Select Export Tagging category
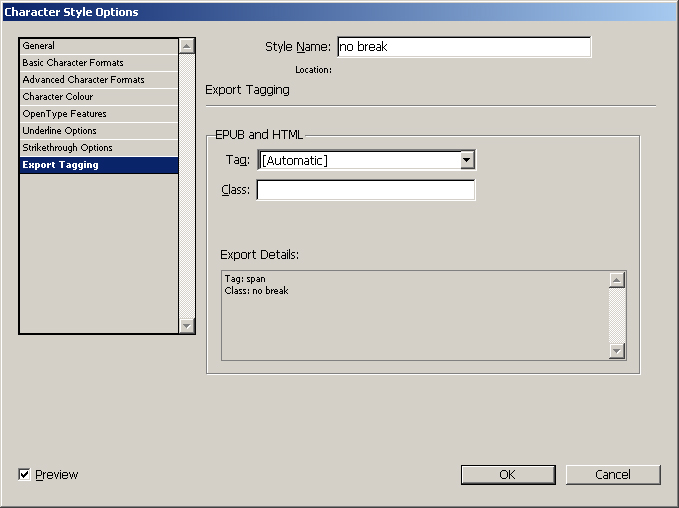679x508 pixels. (x=99, y=165)
